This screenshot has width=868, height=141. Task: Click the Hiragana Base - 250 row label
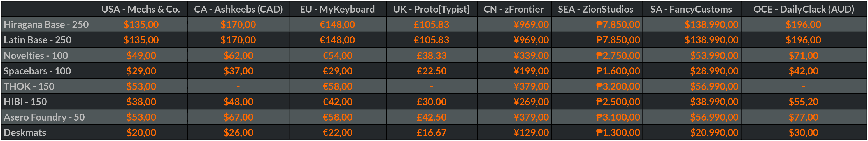coord(46,25)
